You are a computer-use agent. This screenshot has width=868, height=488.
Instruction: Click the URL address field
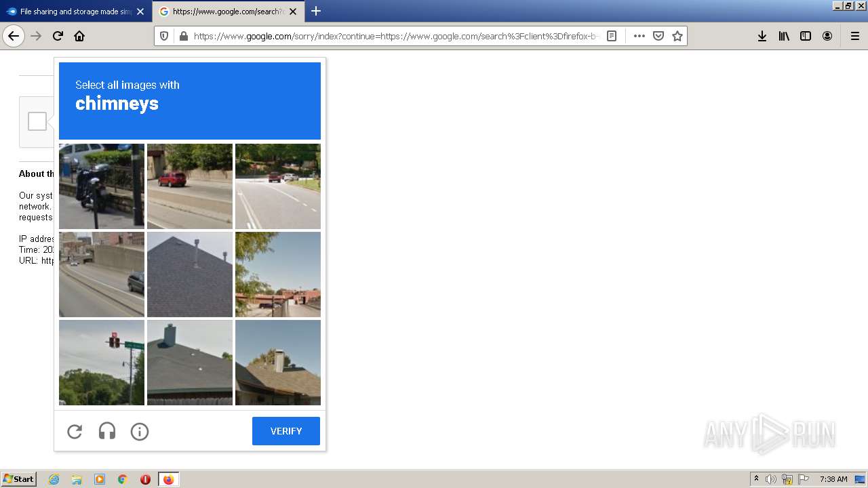396,36
